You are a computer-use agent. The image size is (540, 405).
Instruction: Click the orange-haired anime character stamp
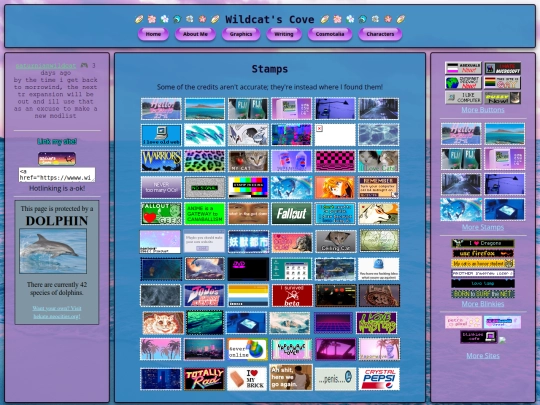tap(335, 187)
